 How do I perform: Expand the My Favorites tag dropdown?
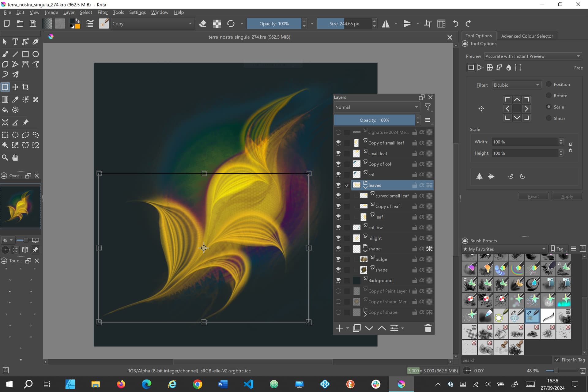[x=504, y=249]
